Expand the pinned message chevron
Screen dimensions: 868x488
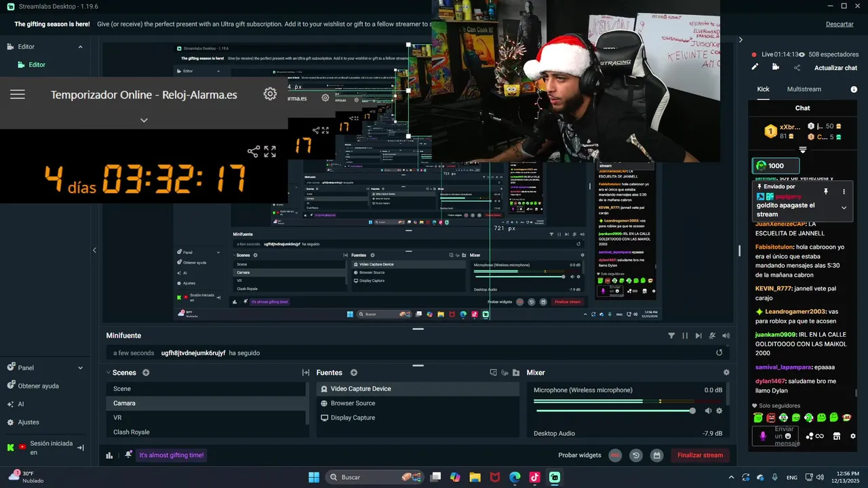pos(844,208)
